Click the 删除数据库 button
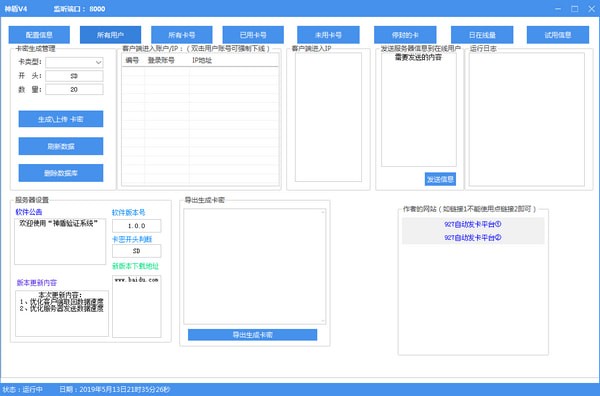Viewport: 600px width, 396px height. (61, 173)
